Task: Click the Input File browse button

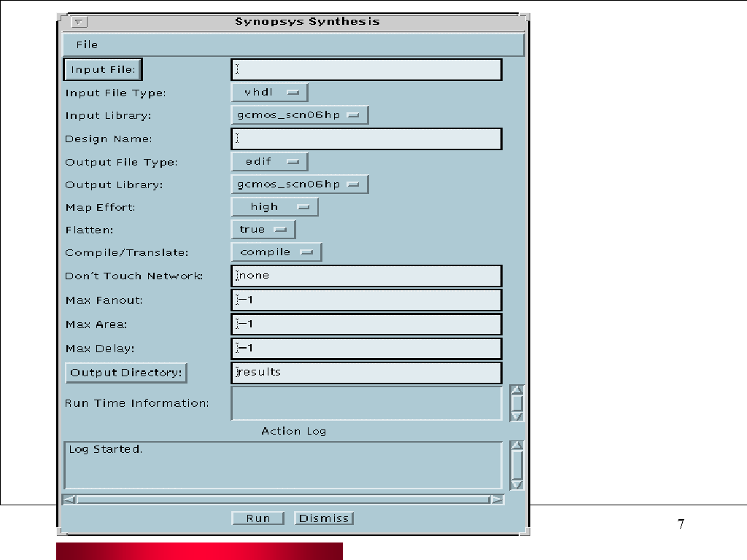Action: tap(103, 70)
